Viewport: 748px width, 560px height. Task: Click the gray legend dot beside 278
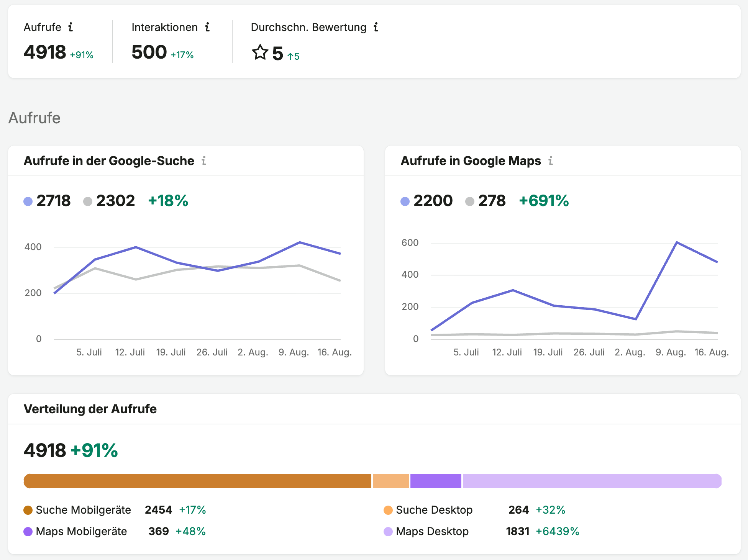(x=470, y=201)
